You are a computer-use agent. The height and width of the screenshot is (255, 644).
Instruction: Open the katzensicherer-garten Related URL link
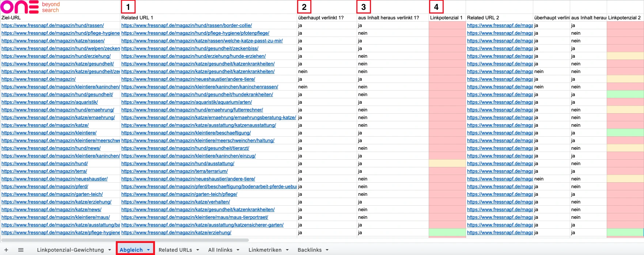pyautogui.click(x=202, y=225)
